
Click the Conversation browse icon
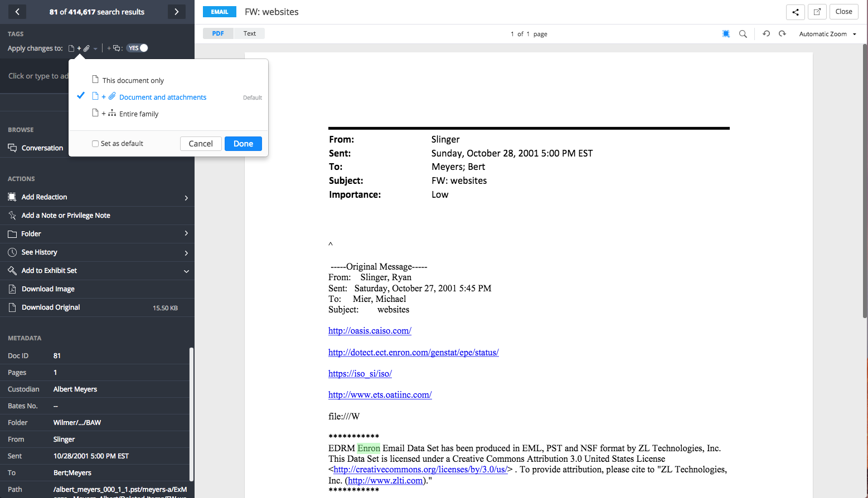12,148
